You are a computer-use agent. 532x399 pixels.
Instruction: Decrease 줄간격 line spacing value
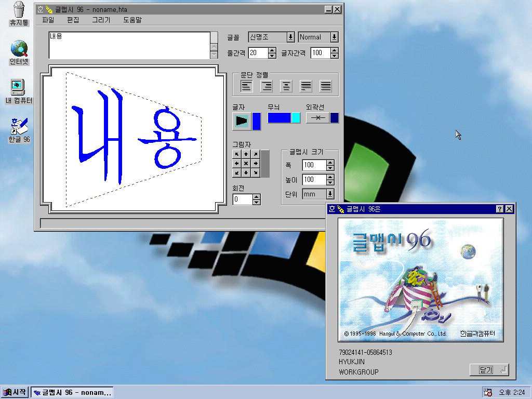(272, 56)
